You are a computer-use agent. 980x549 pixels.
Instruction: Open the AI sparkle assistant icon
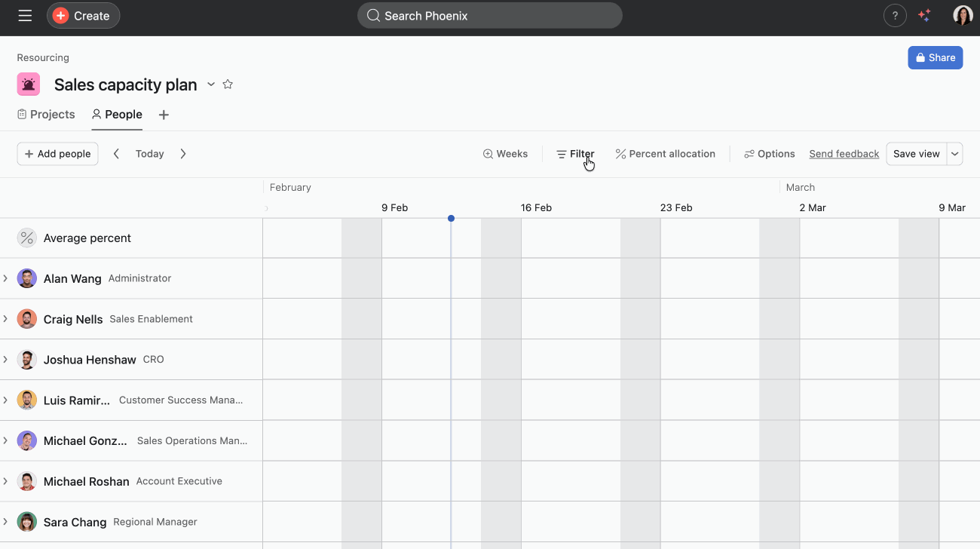pos(924,16)
